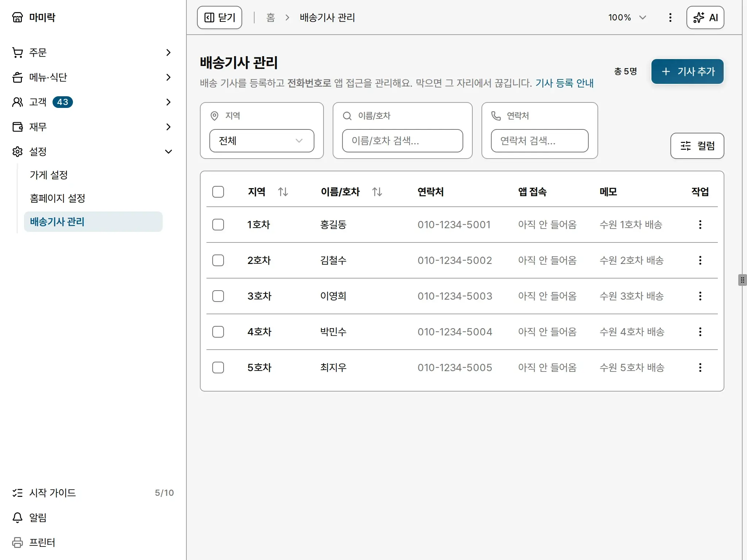Expand the 재무 menu chevron
This screenshot has height=560, width=747.
click(168, 127)
